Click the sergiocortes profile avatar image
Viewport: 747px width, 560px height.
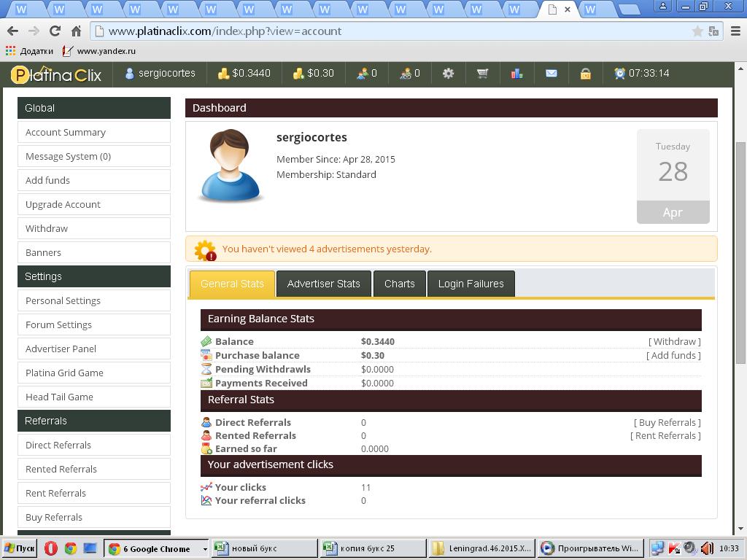tap(231, 166)
